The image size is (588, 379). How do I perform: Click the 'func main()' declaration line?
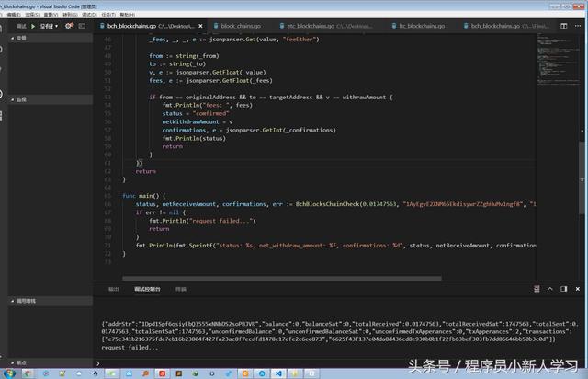[144, 196]
